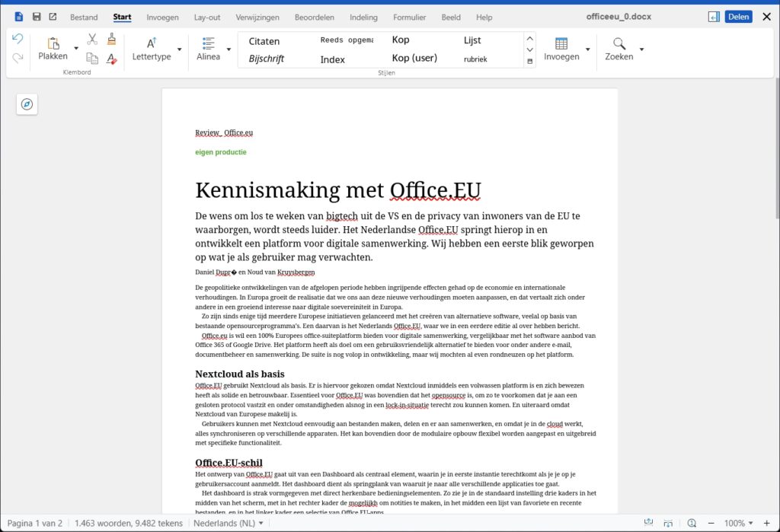Click the Nextcloud als basis heading
Screen dimensions: 780x532
(240, 374)
